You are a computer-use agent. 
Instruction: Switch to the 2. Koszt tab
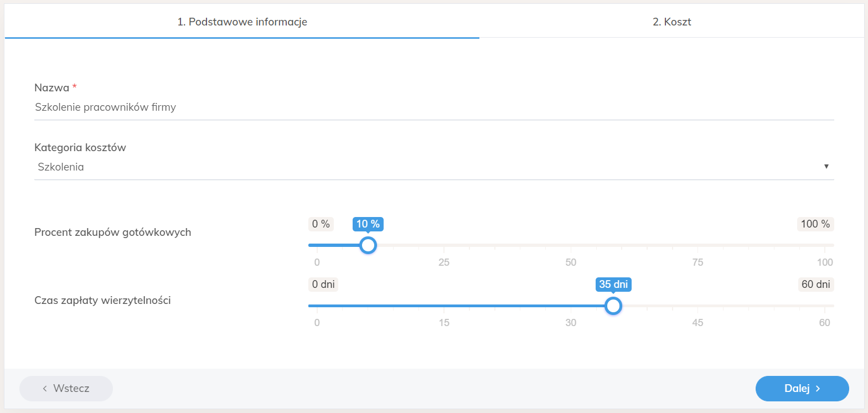click(671, 22)
